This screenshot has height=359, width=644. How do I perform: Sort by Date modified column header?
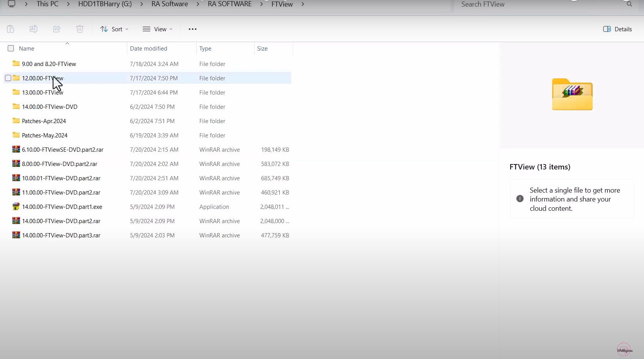[x=148, y=48]
